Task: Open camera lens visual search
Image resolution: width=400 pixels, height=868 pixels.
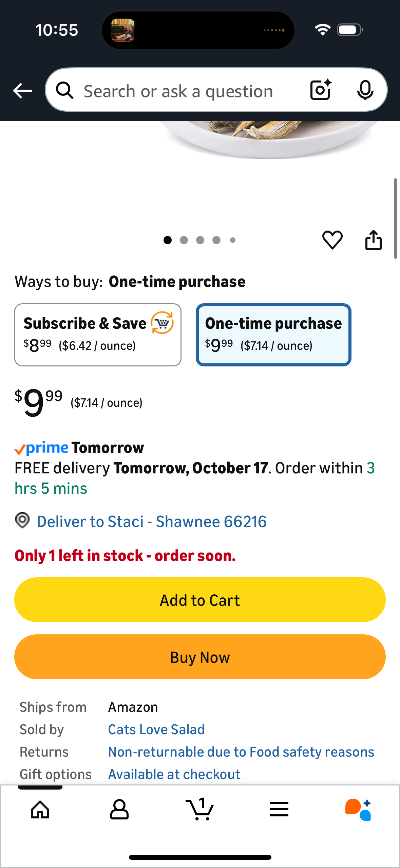Action: [320, 90]
